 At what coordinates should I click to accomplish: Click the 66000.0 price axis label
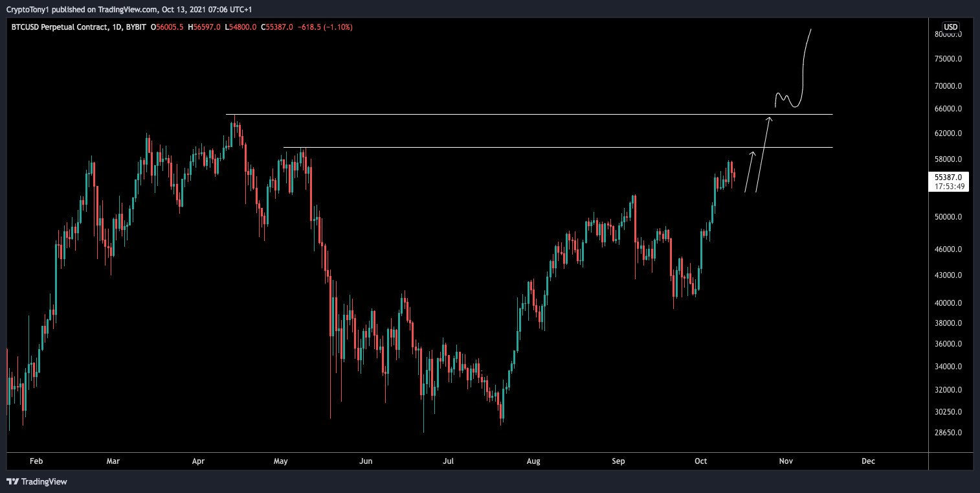(x=948, y=109)
